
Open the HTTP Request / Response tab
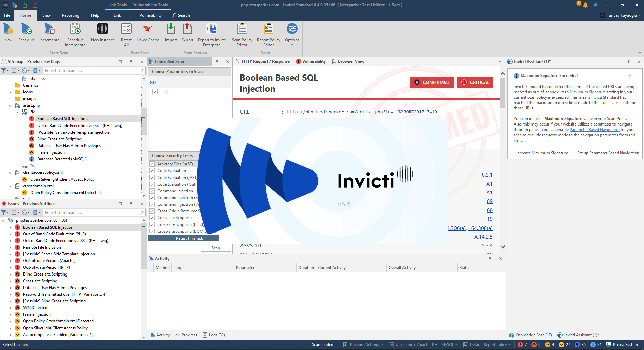tap(263, 61)
